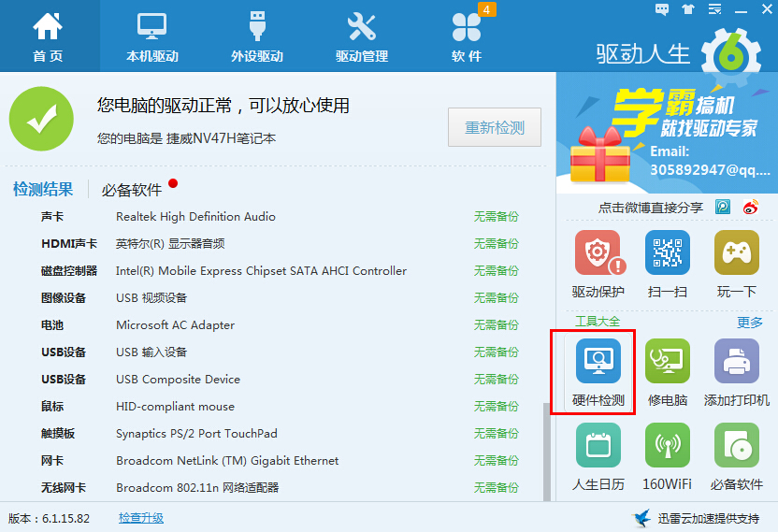The width and height of the screenshot is (778, 532).
Task: Open the skin shirt icon
Action: (688, 9)
